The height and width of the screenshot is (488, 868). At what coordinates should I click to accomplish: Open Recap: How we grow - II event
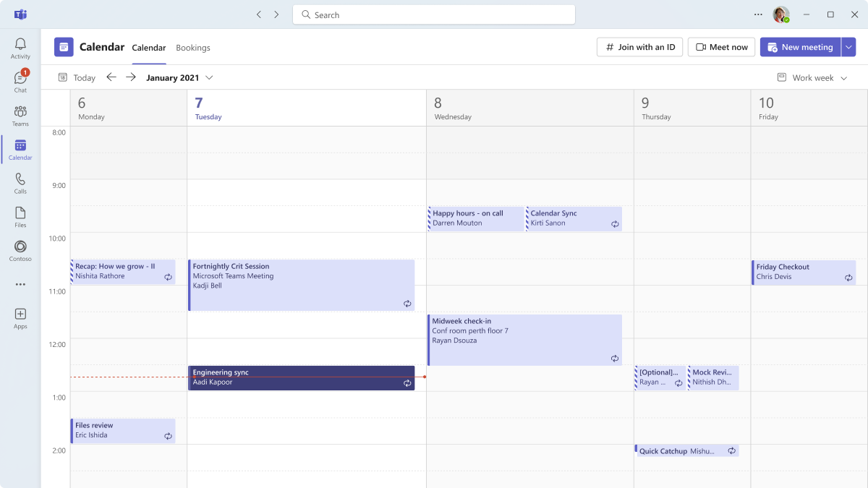(x=123, y=272)
